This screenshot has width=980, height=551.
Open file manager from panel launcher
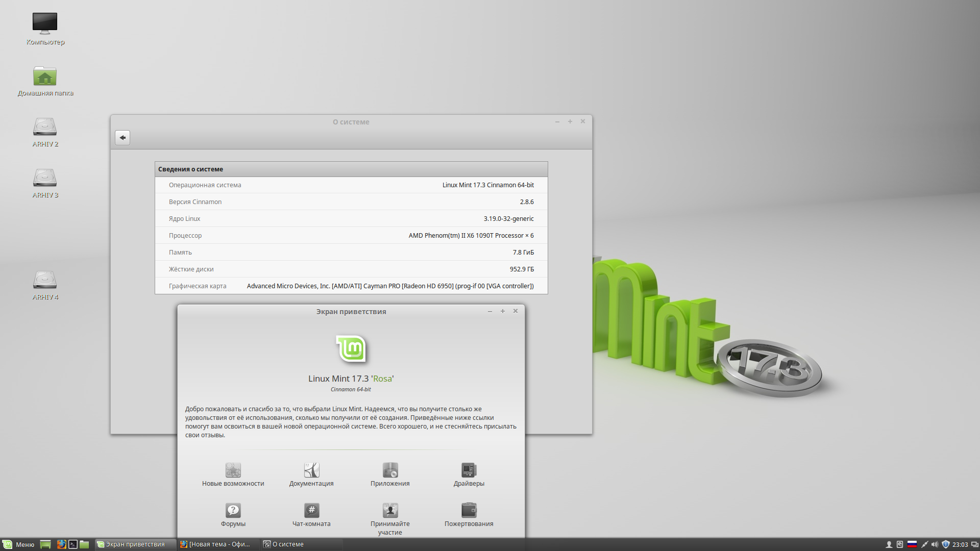pos(85,544)
